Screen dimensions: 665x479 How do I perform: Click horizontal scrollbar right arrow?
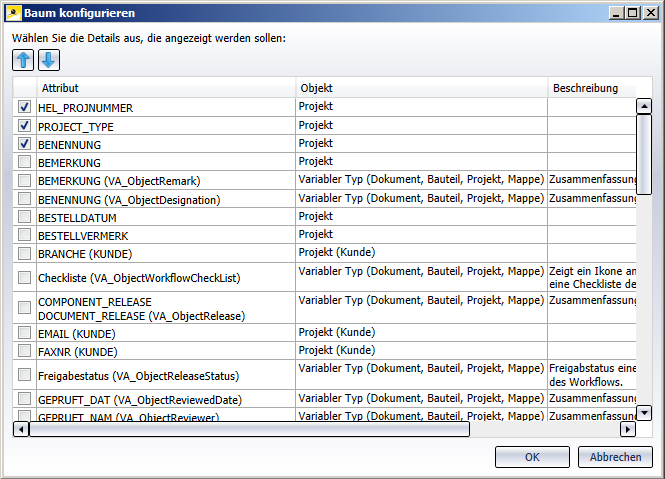[x=628, y=429]
